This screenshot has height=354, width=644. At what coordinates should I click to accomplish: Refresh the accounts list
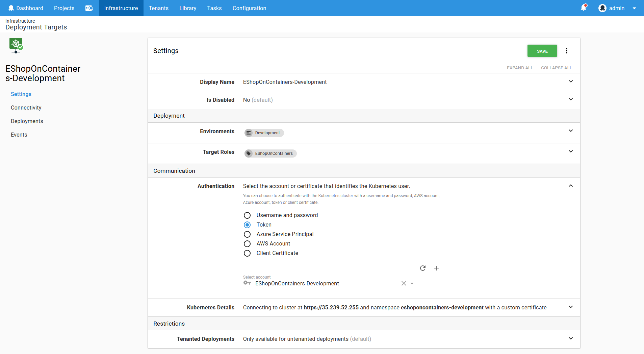[x=423, y=268]
